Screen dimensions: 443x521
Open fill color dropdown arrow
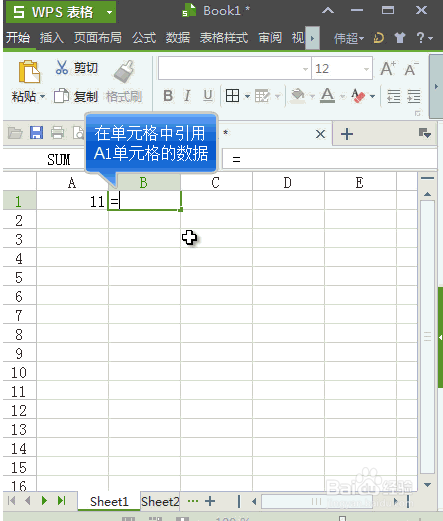coord(312,96)
